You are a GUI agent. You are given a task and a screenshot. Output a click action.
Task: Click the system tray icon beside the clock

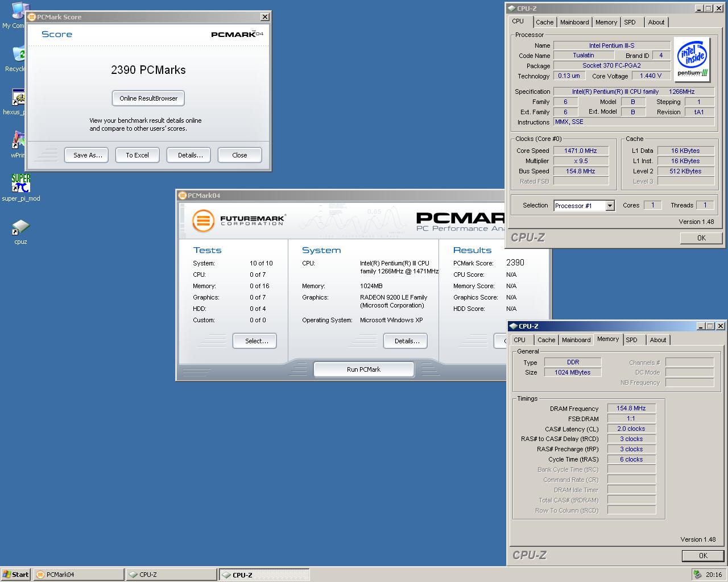[697, 575]
